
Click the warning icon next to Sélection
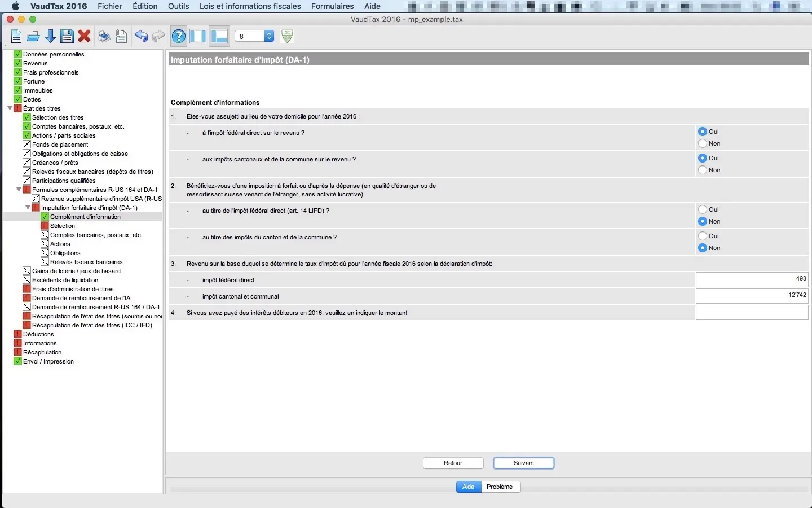coord(45,226)
